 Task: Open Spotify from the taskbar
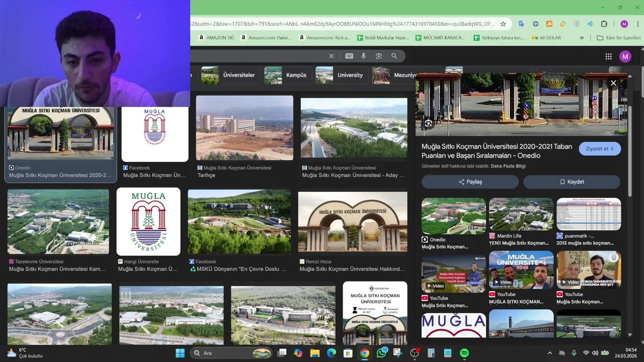(x=464, y=353)
